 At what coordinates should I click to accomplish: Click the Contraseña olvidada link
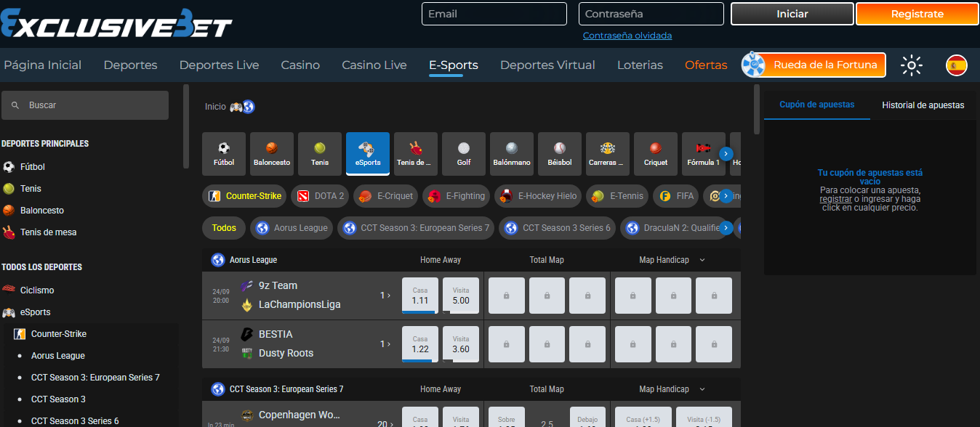627,36
